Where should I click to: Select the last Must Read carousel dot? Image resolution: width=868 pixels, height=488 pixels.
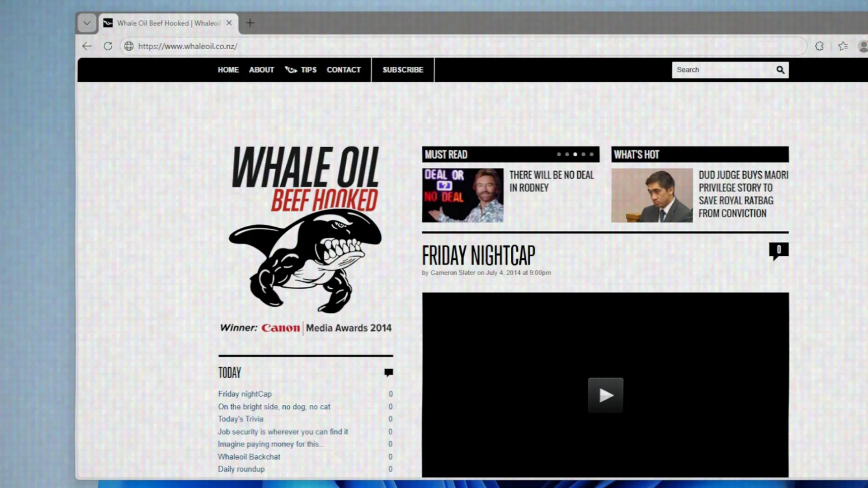click(x=591, y=155)
